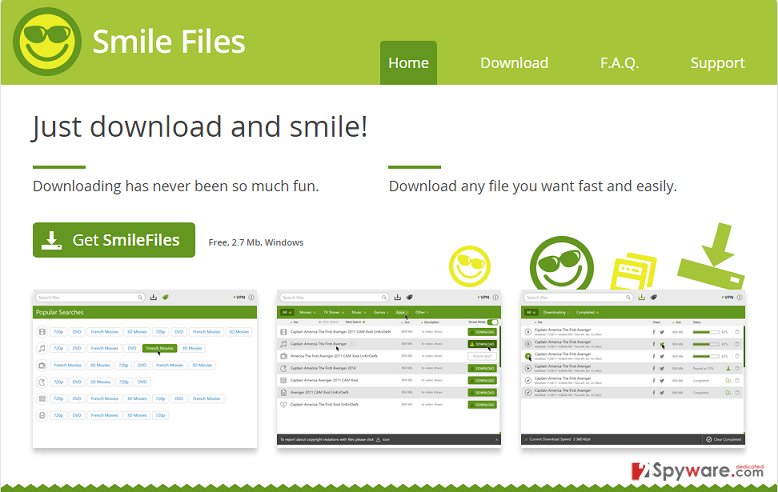Expand the Downloading filter dropdown
This screenshot has height=492, width=778.
point(556,312)
